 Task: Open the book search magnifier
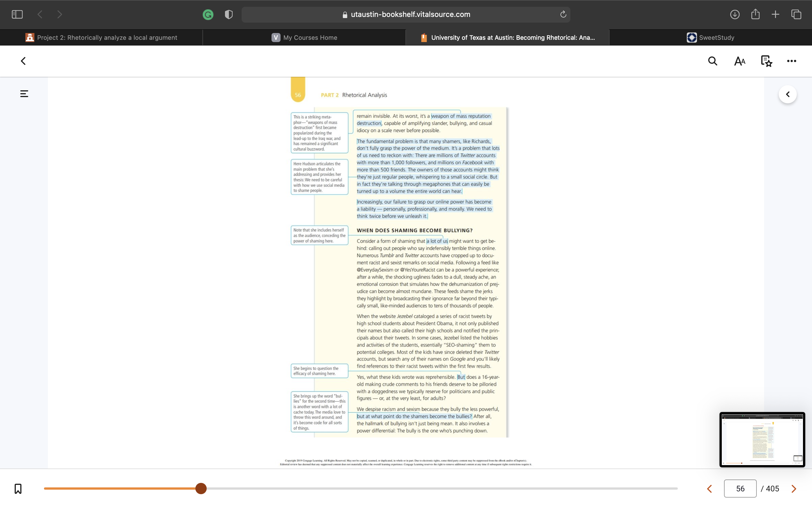tap(713, 61)
